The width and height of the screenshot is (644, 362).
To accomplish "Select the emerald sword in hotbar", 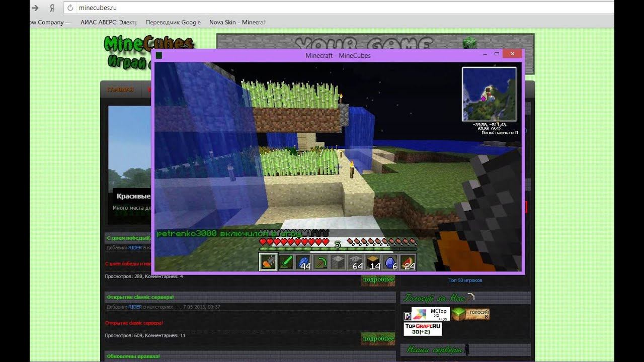I will pos(286,261).
